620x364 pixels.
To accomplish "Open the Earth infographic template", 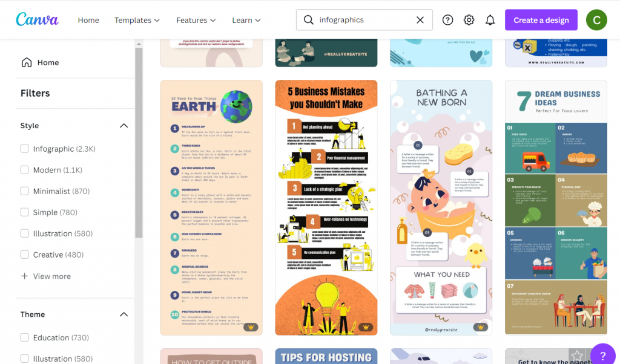I will pos(211,207).
